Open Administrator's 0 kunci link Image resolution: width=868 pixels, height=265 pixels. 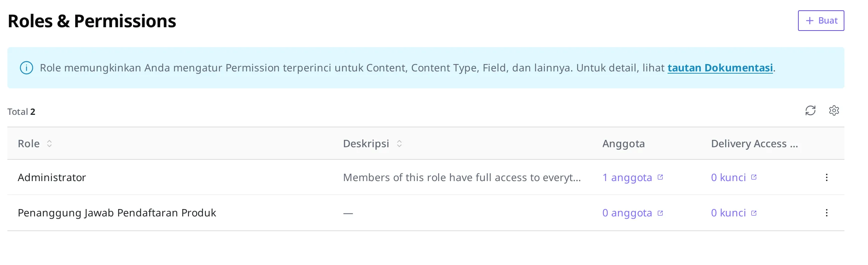pyautogui.click(x=728, y=177)
